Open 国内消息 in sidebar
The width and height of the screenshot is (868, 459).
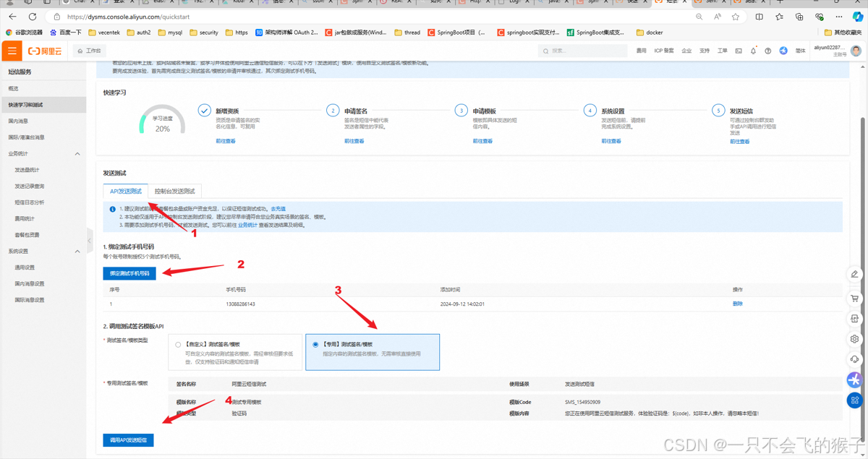click(18, 121)
